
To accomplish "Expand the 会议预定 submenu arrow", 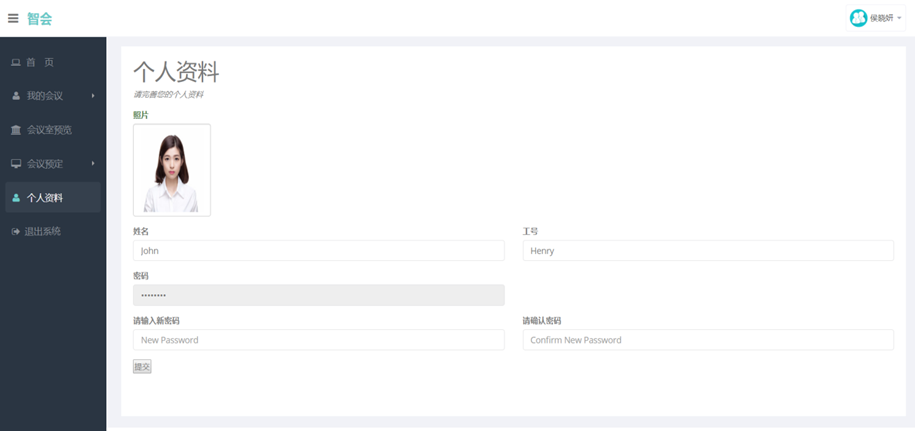I will 93,163.
